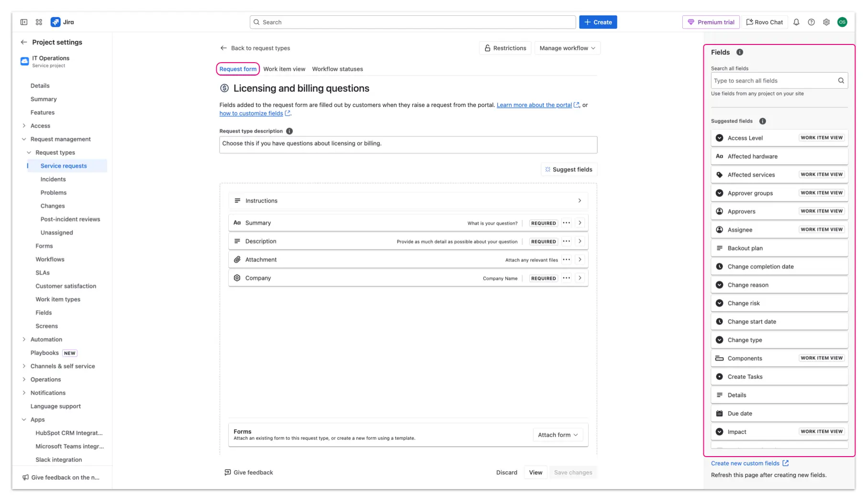Open the Suggest fields option
868x502 pixels.
tap(568, 169)
